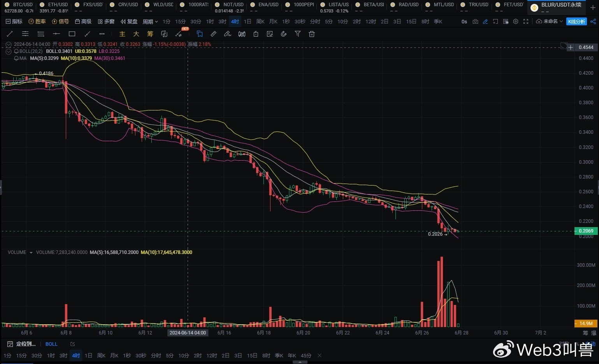This screenshot has height=364, width=599.
Task: Open more drawing tools via the ellipsis
Action: point(102,34)
